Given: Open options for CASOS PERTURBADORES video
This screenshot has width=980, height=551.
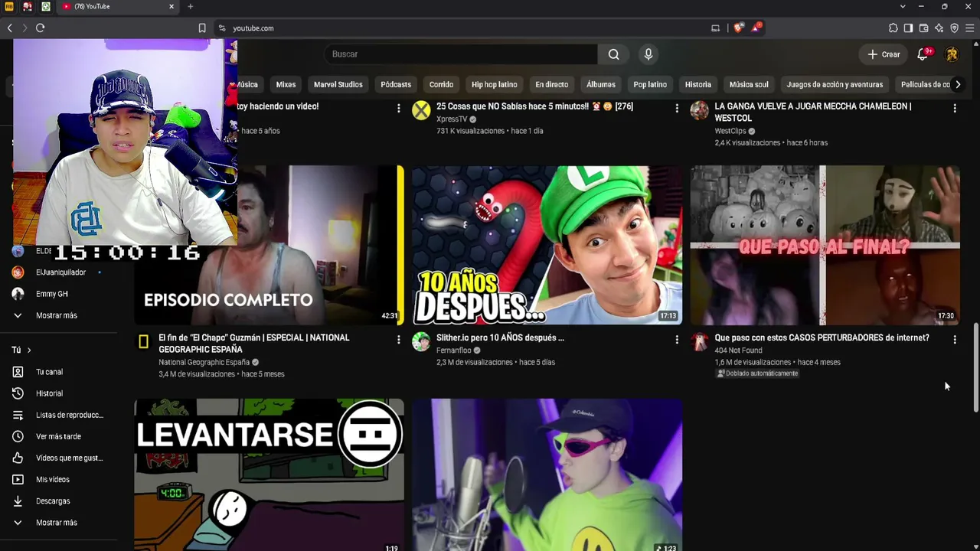Looking at the screenshot, I should point(955,339).
